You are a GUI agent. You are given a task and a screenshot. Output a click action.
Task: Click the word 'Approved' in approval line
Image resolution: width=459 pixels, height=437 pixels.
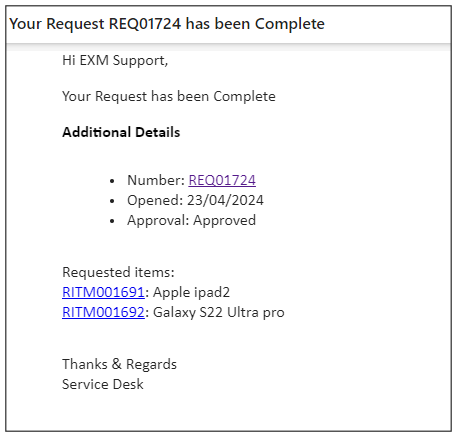pos(225,221)
